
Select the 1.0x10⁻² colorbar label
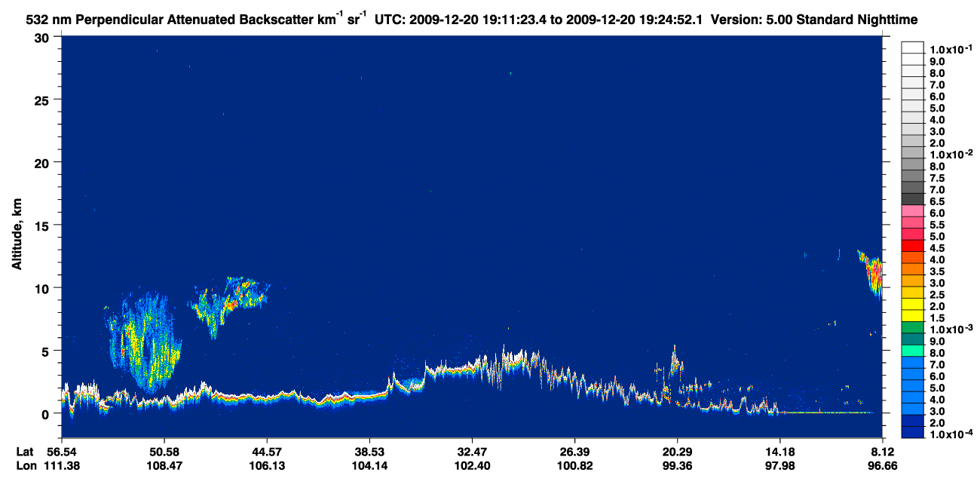(x=951, y=155)
